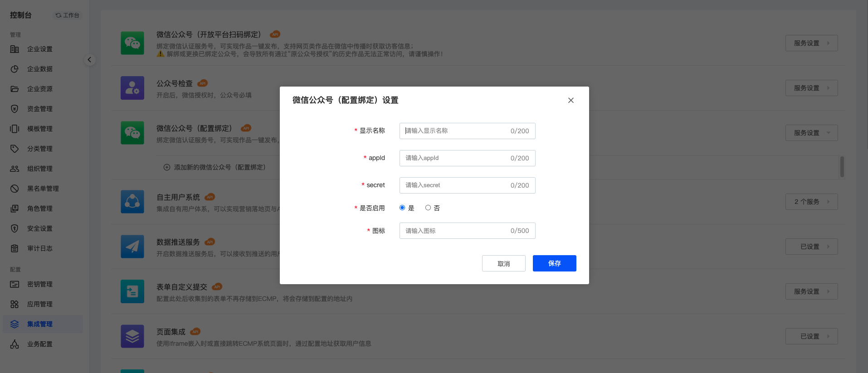
Task: Click into the secret input field
Action: pyautogui.click(x=456, y=185)
